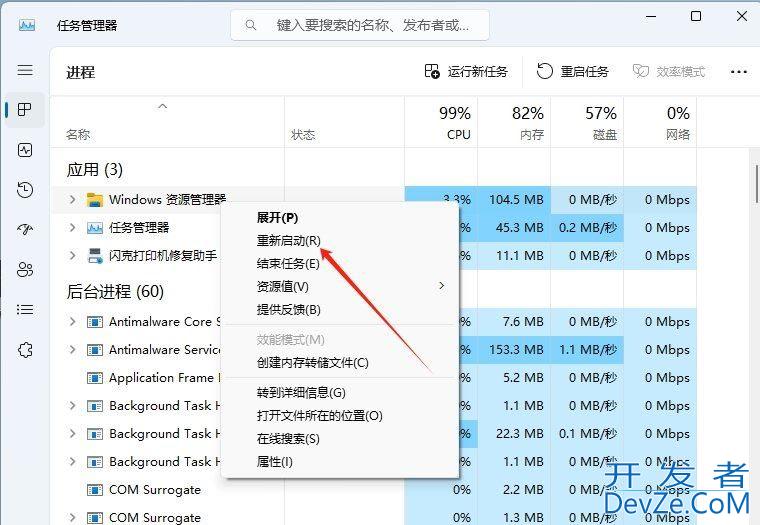Click the 重启任务 button
Image resolution: width=760 pixels, height=525 pixels.
[572, 72]
